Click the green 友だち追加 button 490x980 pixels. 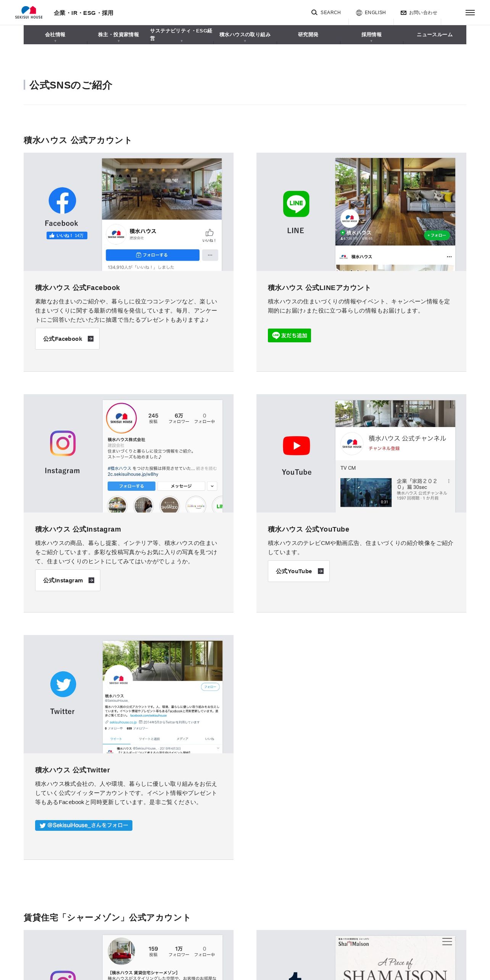click(289, 335)
